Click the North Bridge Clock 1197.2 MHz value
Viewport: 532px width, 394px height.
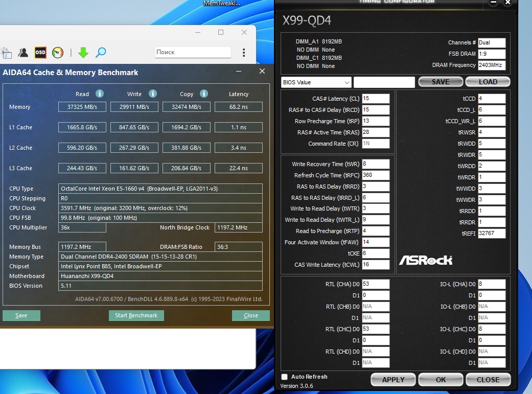(x=239, y=227)
